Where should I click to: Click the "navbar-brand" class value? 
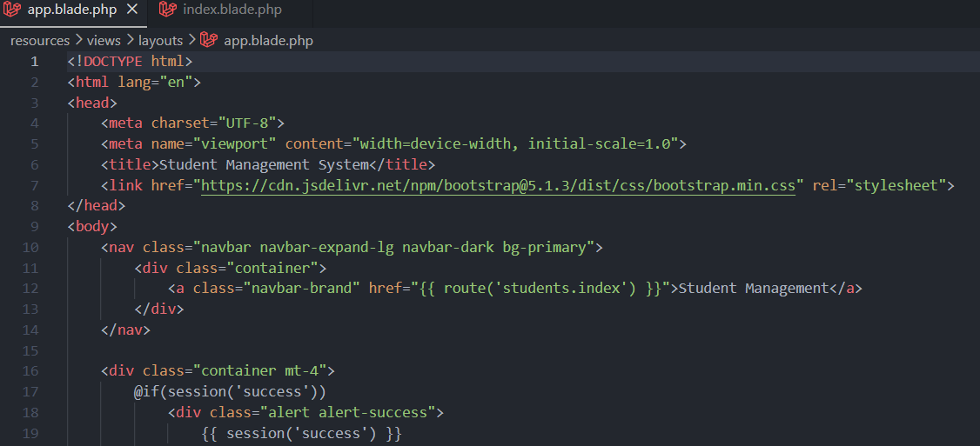coord(302,289)
